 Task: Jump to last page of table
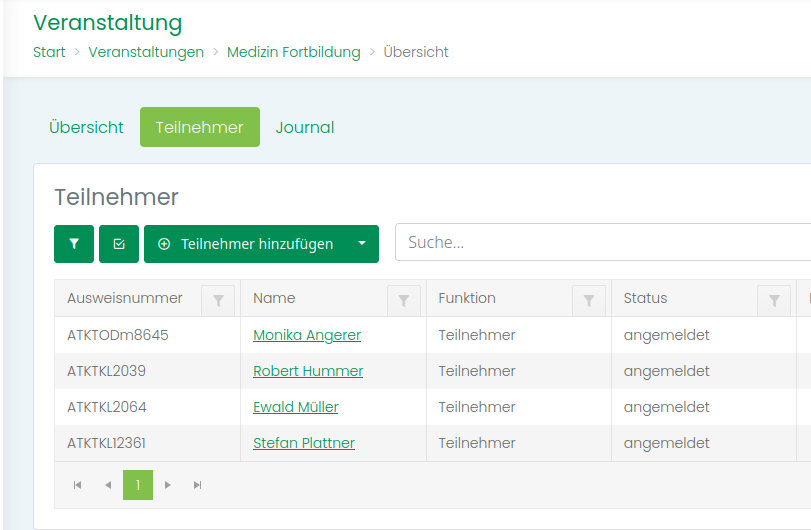coord(198,485)
